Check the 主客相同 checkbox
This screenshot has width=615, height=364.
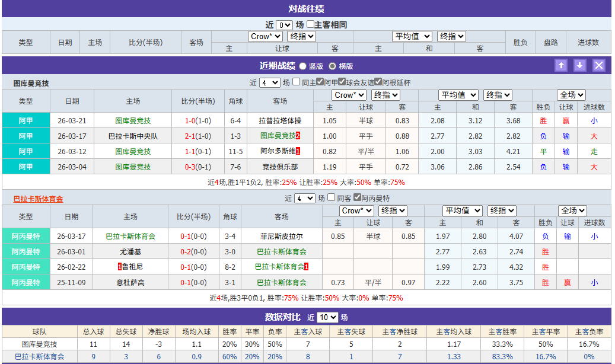click(311, 25)
